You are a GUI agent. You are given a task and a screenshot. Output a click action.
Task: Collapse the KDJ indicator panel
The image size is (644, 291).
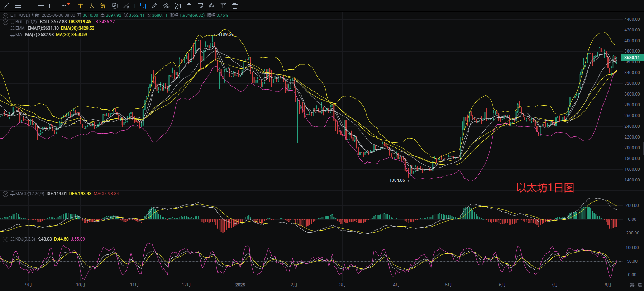(5, 239)
